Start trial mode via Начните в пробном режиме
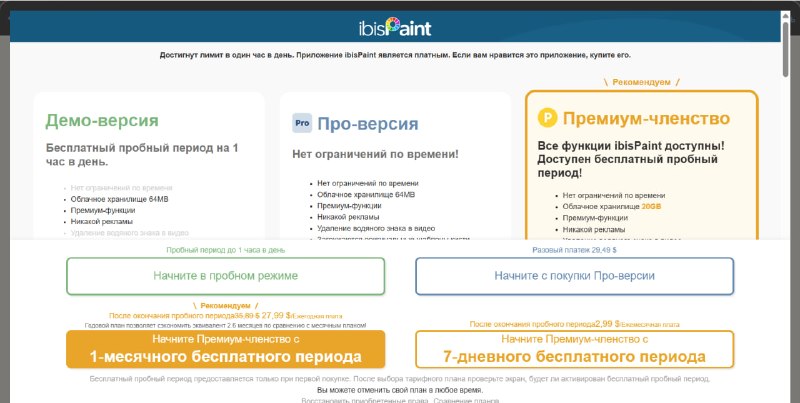 (x=226, y=276)
